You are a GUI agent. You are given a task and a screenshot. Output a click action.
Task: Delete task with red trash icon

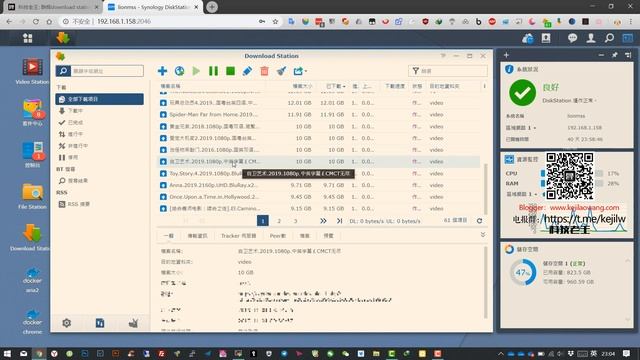[264, 71]
